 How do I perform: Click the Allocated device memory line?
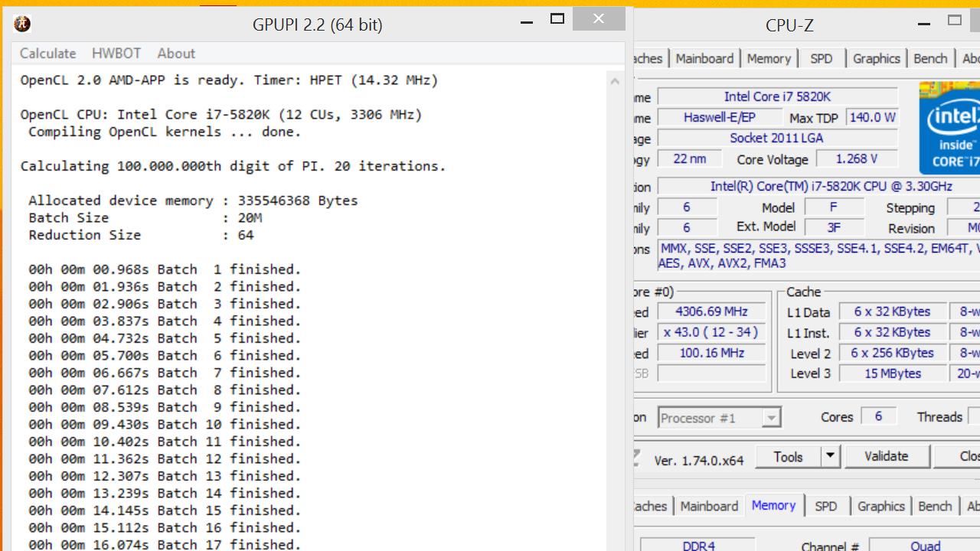tap(193, 201)
